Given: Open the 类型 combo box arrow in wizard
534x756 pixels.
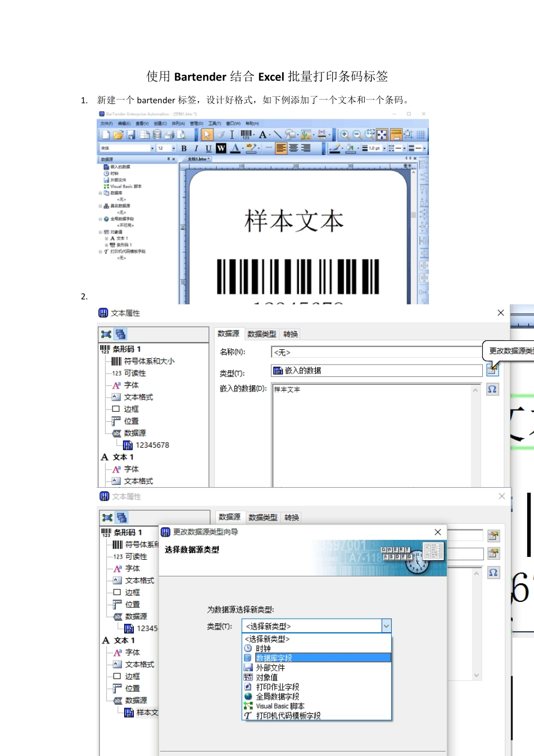Looking at the screenshot, I should [386, 626].
